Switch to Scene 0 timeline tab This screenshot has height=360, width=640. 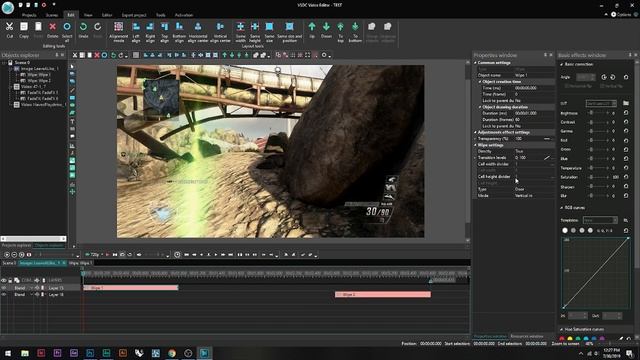point(9,263)
